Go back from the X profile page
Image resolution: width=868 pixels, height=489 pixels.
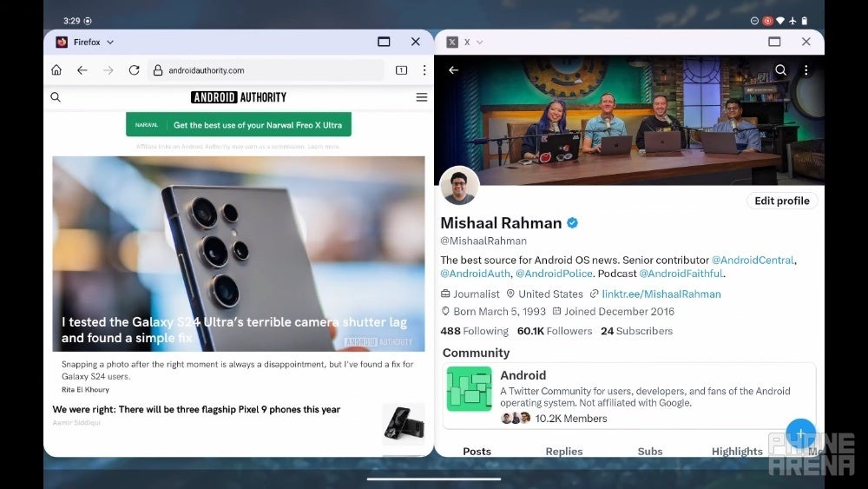pyautogui.click(x=453, y=70)
